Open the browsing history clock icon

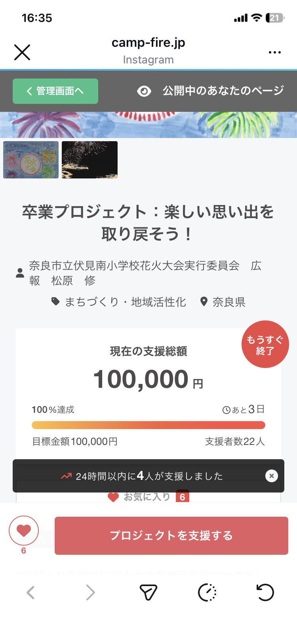coord(207,593)
